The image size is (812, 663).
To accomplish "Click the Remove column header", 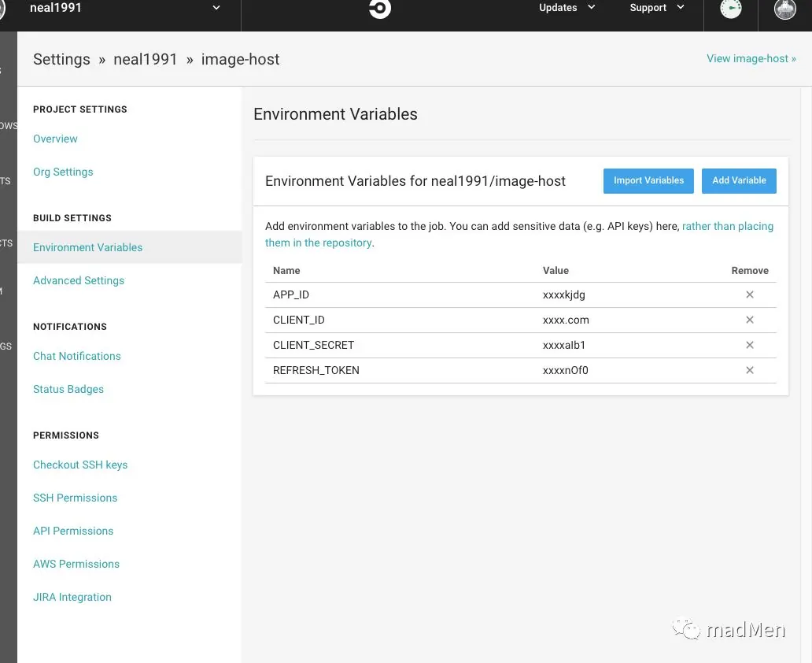I will 750,271.
